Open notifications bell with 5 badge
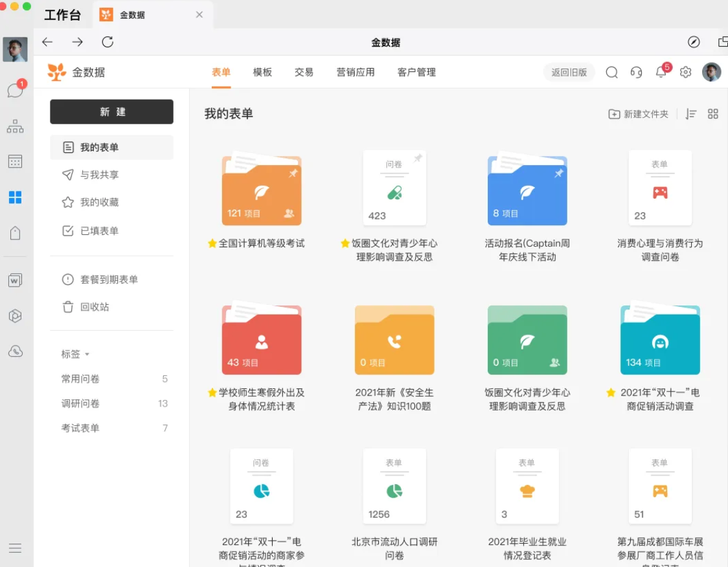The width and height of the screenshot is (728, 567). click(662, 71)
